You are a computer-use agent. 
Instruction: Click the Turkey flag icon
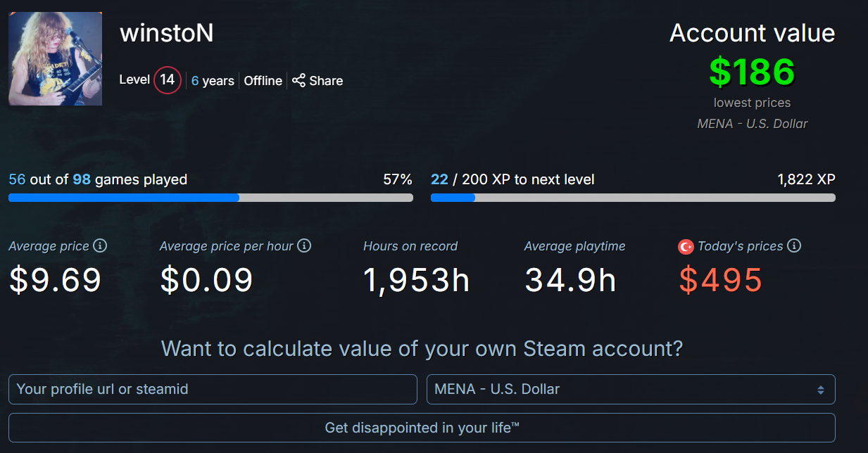(x=686, y=247)
